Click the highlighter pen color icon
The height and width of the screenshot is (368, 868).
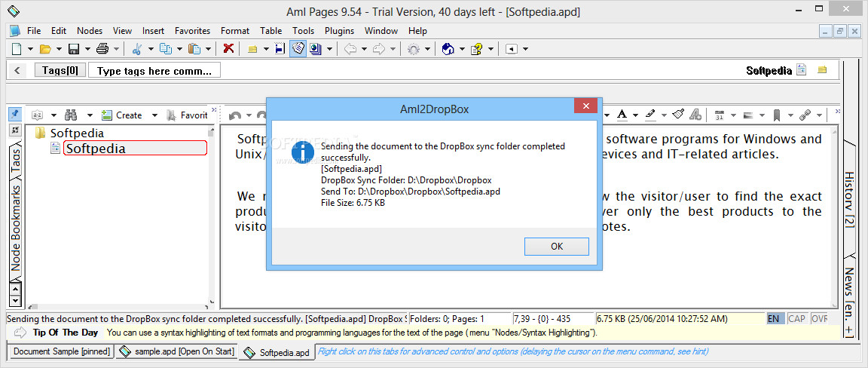(x=650, y=115)
